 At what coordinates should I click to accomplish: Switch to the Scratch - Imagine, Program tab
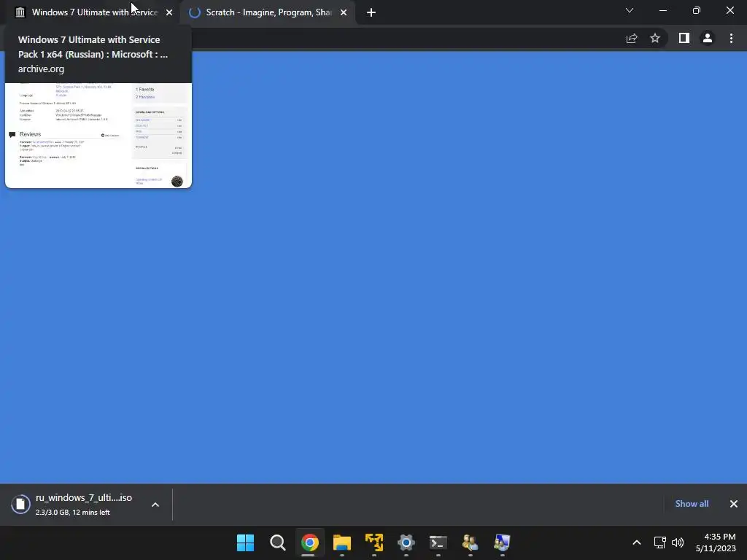click(268, 12)
